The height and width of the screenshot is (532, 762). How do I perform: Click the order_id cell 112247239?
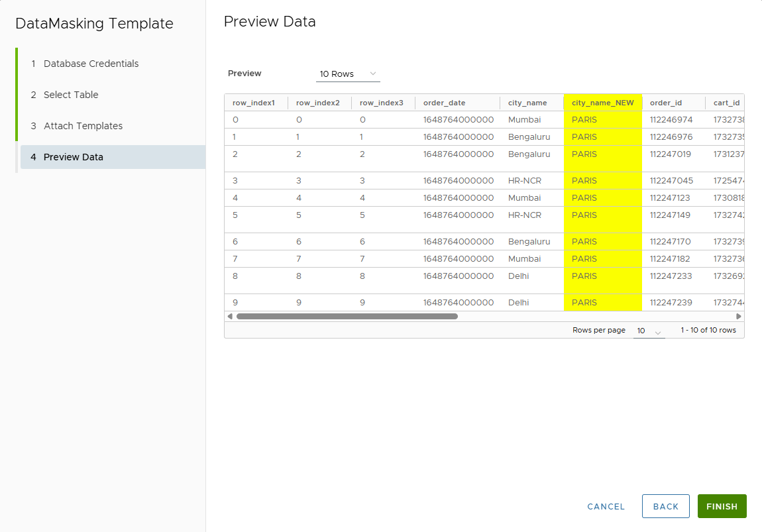coord(671,303)
